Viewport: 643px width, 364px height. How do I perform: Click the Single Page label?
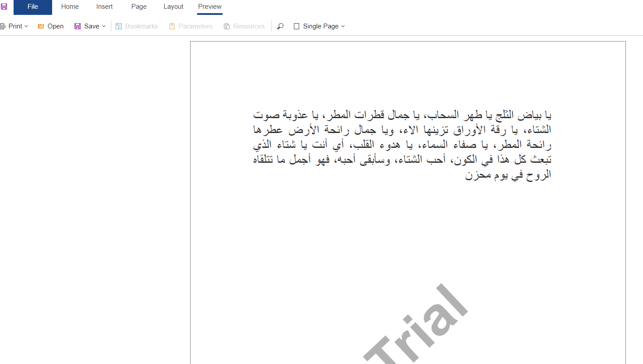tap(321, 26)
